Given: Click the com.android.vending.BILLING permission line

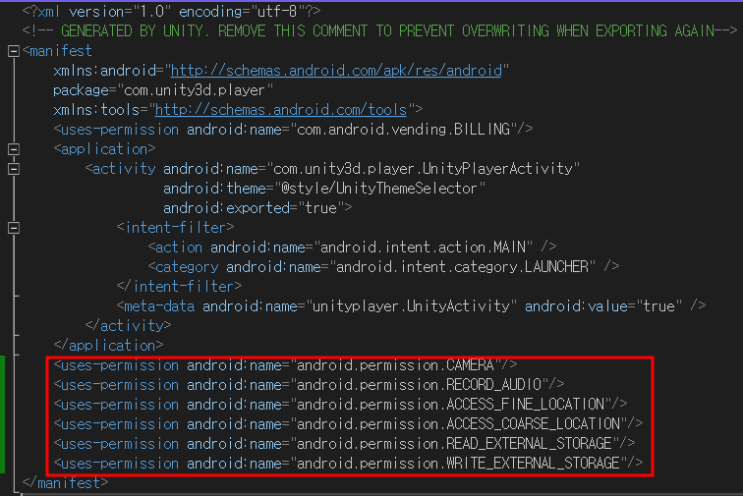Looking at the screenshot, I should (293, 129).
